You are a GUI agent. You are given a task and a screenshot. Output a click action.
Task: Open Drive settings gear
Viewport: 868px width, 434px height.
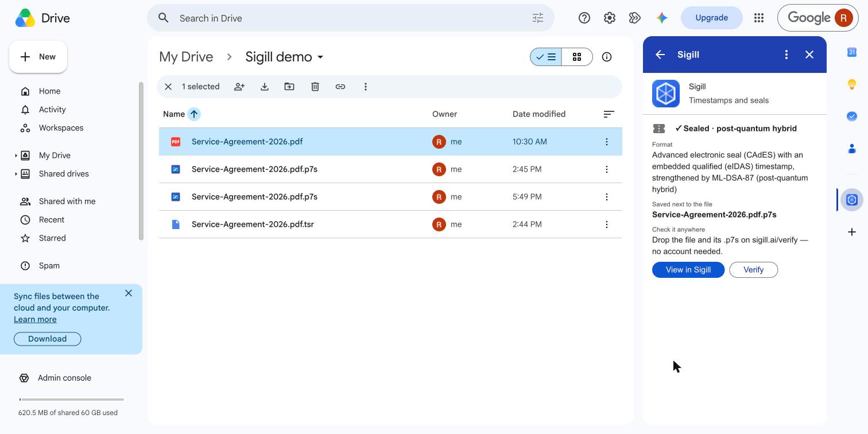tap(610, 18)
